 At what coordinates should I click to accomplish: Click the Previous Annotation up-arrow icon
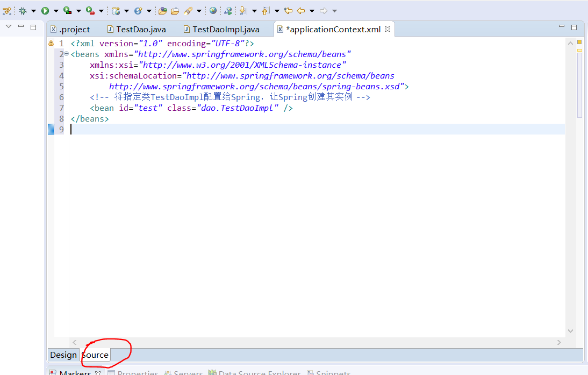click(266, 10)
